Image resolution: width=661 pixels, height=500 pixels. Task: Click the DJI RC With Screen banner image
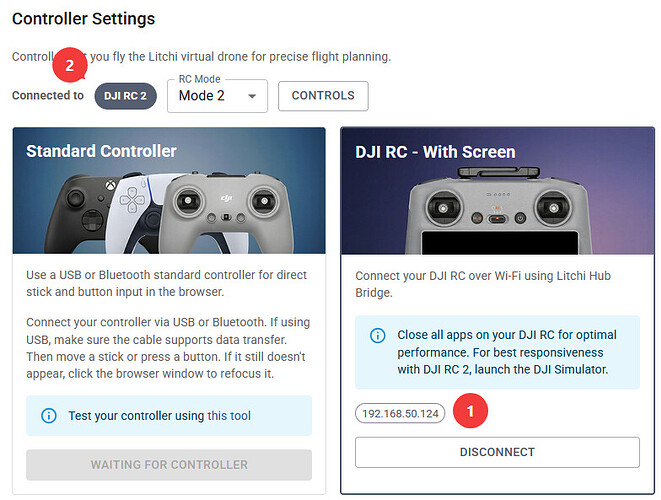click(x=497, y=191)
